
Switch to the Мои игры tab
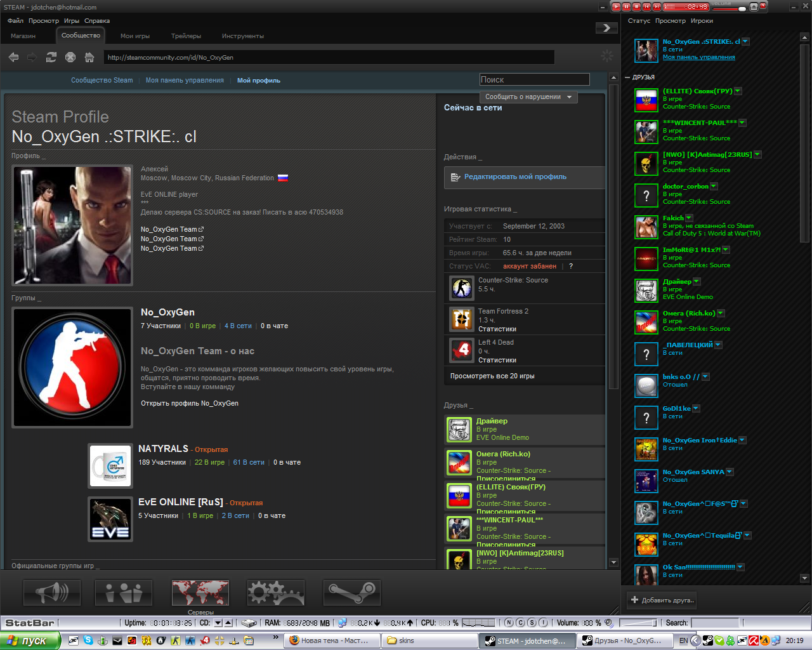(135, 36)
